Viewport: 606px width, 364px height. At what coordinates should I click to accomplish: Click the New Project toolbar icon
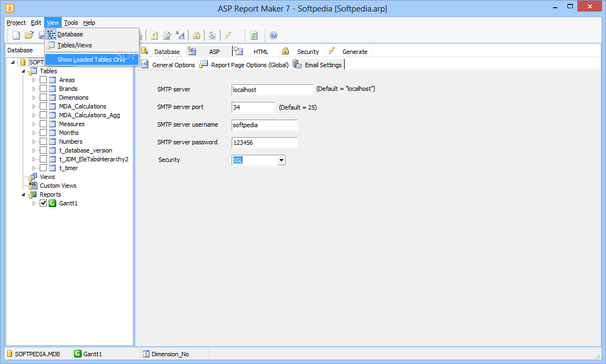(x=16, y=35)
